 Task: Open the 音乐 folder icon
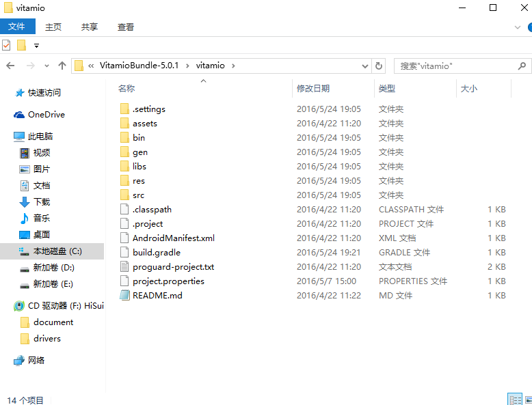point(25,219)
